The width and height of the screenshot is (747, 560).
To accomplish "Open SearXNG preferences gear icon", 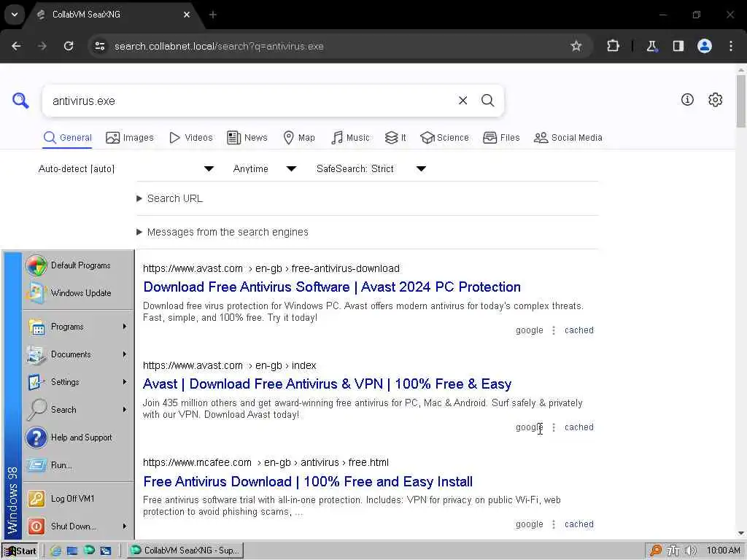I will pyautogui.click(x=715, y=99).
